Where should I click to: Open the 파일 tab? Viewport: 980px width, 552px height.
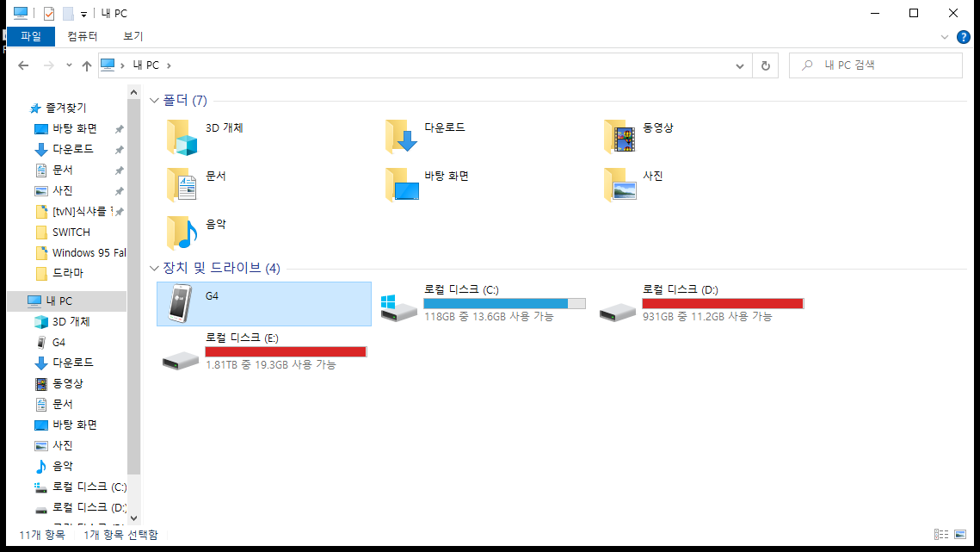31,36
